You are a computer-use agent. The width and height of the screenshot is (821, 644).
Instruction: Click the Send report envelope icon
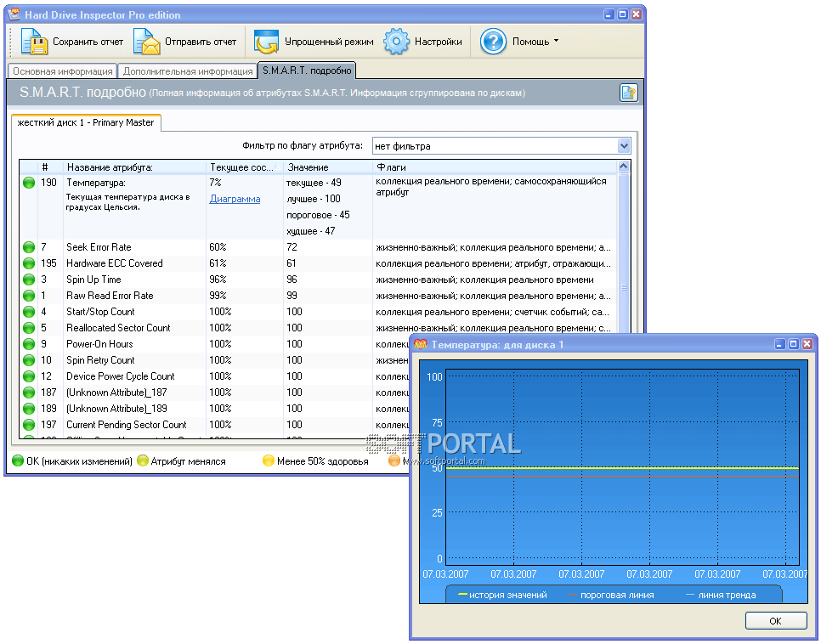click(146, 42)
